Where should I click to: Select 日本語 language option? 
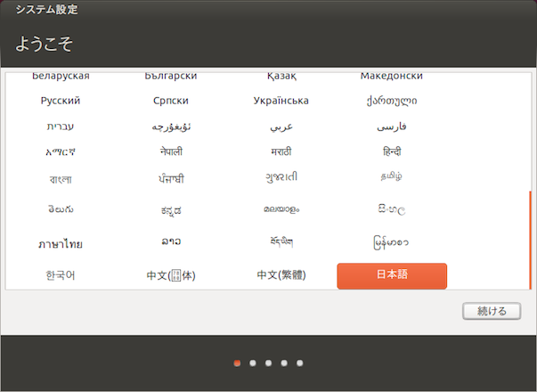(392, 275)
